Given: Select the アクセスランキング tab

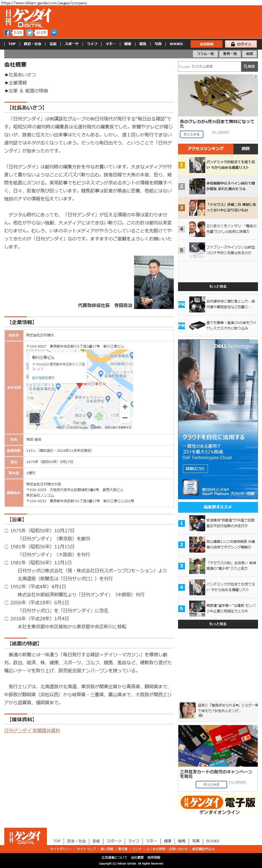Looking at the screenshot, I should pos(205,148).
